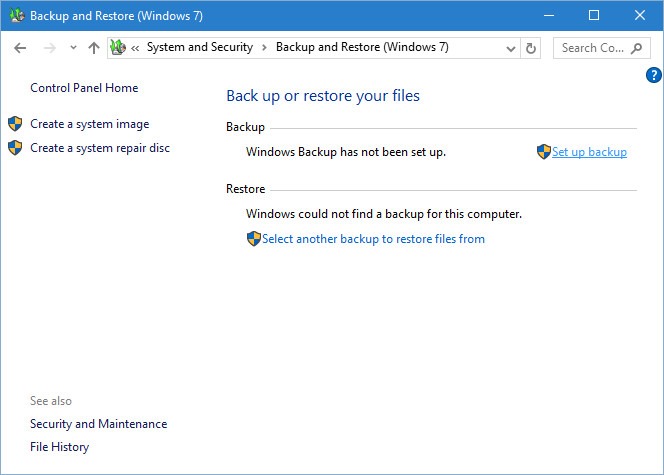The width and height of the screenshot is (664, 475).
Task: Click 'Windows Backup has not been set up.' text
Action: click(x=346, y=152)
